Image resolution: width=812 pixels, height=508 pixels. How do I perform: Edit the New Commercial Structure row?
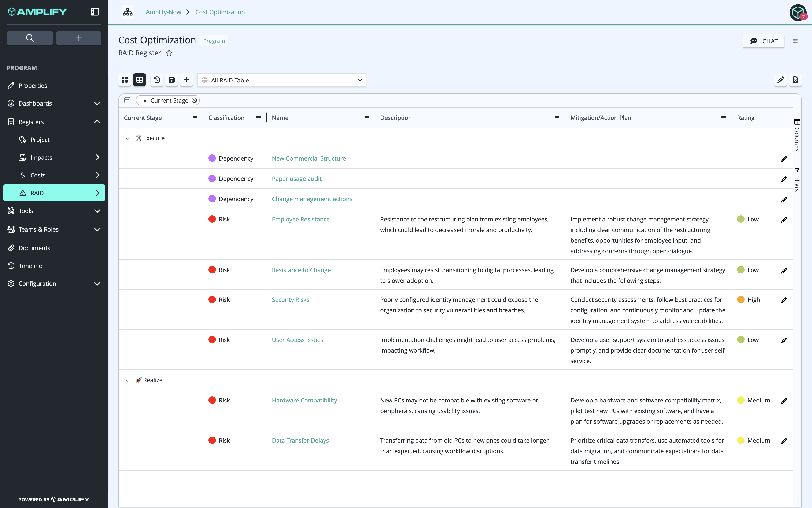tap(784, 159)
